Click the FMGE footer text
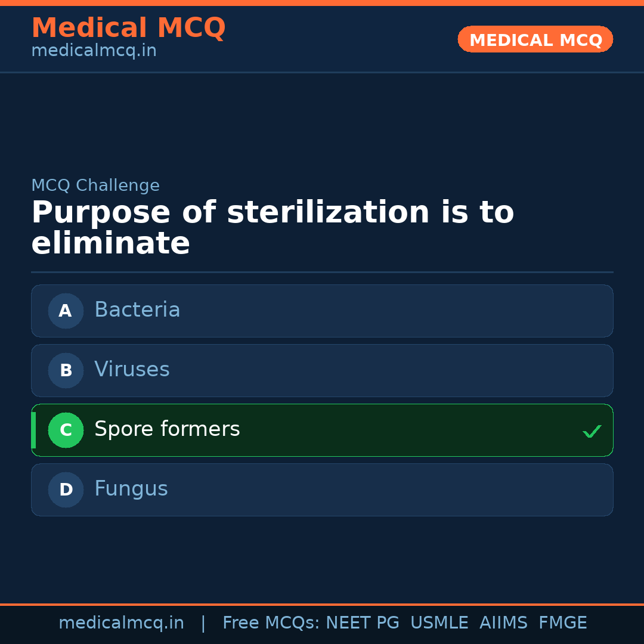Viewport: 644px width, 644px height. tap(562, 623)
